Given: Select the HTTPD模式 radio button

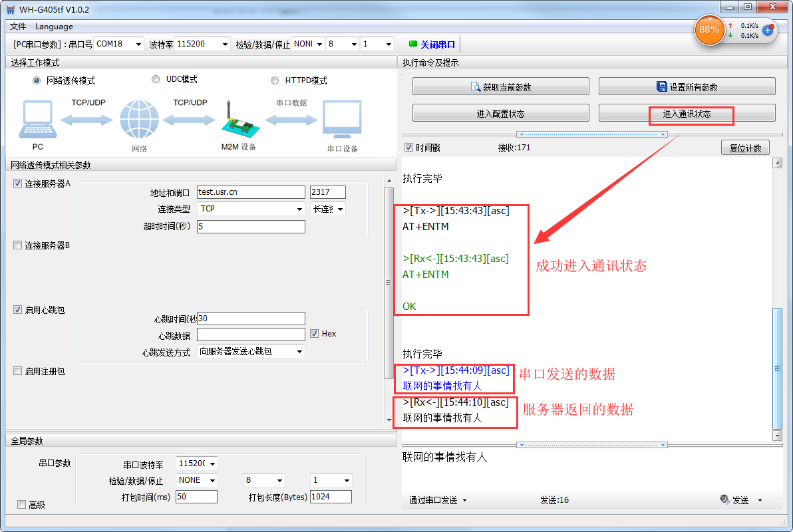Looking at the screenshot, I should pyautogui.click(x=275, y=80).
